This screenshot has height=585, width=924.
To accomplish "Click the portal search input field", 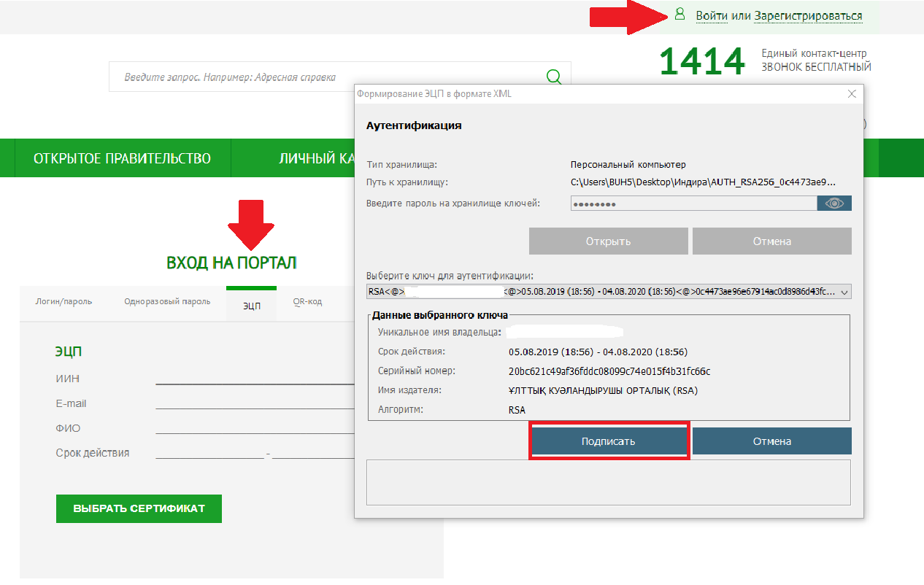I will tap(328, 77).
